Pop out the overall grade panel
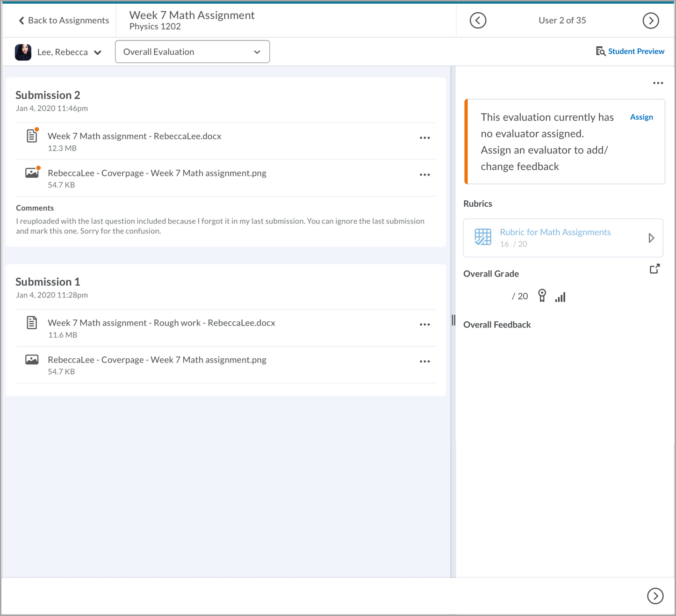Viewport: 676px width, 616px height. pyautogui.click(x=654, y=269)
